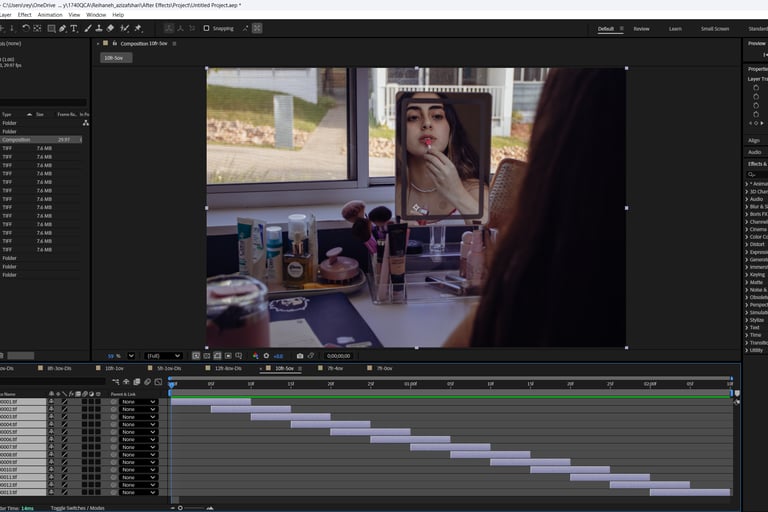
Task: Click the Motion Blur enable icon in timeline
Action: pyautogui.click(x=147, y=382)
